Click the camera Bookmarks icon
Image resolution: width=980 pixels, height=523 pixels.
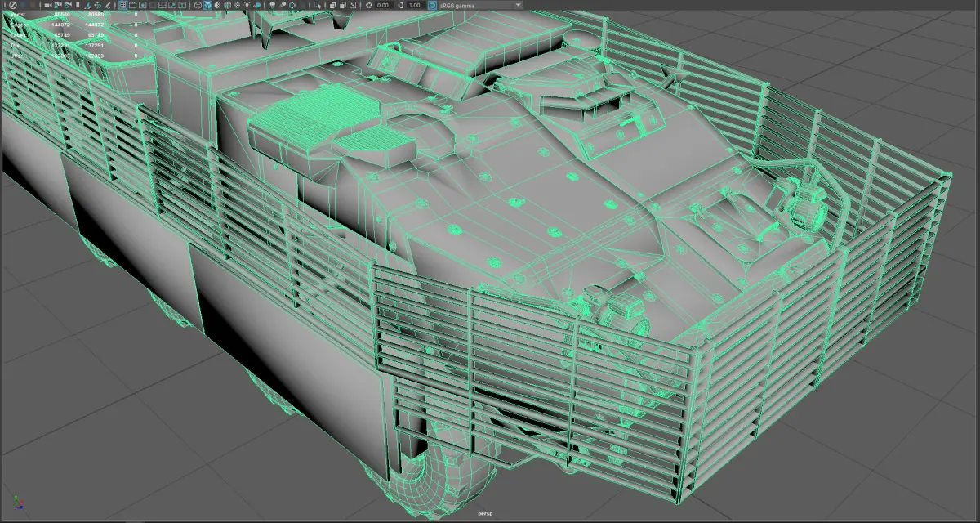point(78,5)
